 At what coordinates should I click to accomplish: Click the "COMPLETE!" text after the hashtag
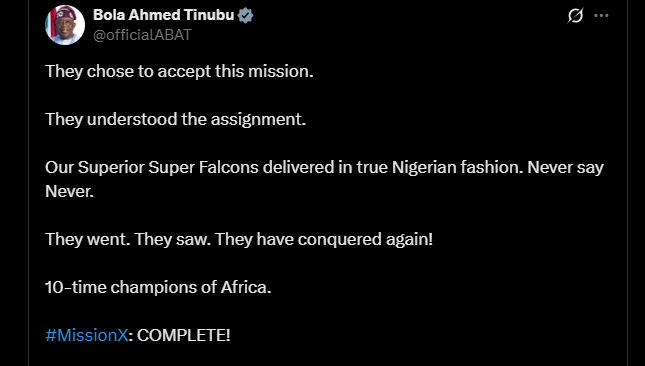[183, 335]
